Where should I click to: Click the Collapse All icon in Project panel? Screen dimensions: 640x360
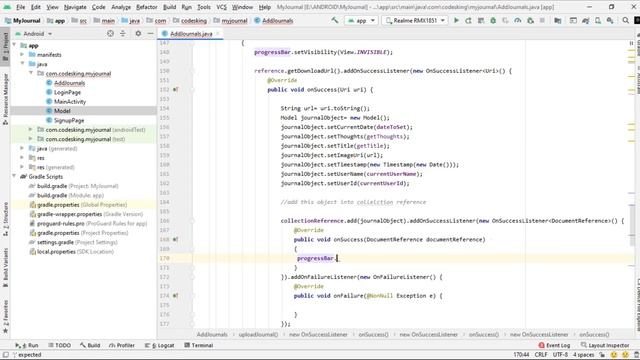(x=123, y=33)
